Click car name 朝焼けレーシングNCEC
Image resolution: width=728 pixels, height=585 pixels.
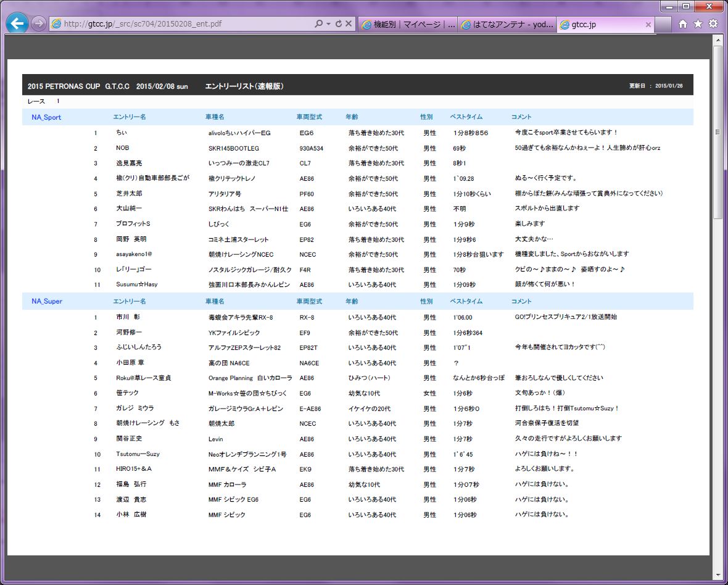[241, 255]
